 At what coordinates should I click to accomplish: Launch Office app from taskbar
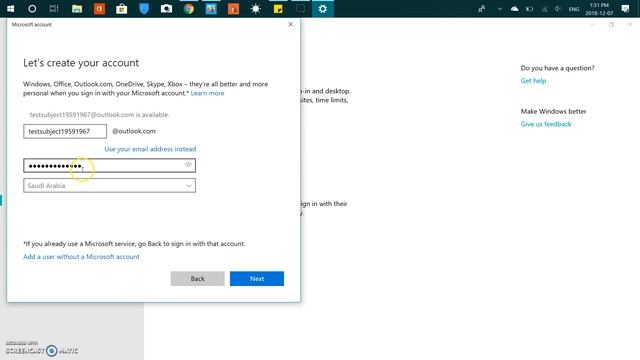[x=99, y=9]
